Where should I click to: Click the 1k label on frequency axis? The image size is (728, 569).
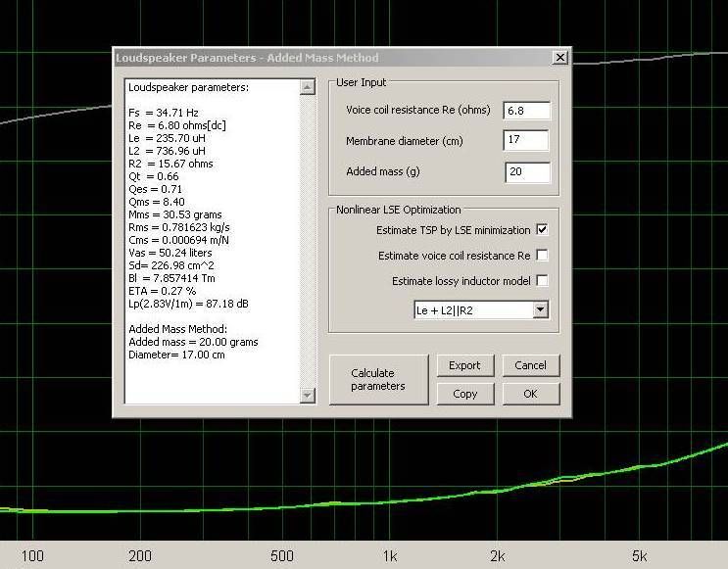pos(389,556)
